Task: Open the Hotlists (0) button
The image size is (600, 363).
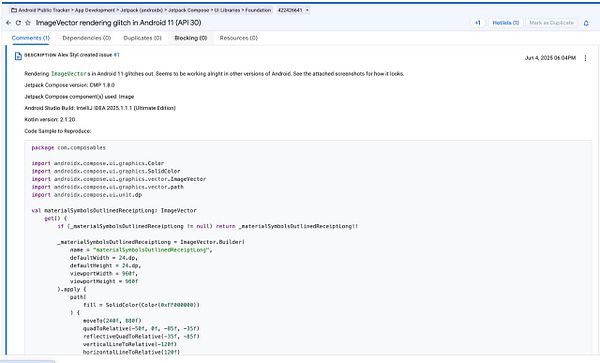Action: (x=505, y=23)
